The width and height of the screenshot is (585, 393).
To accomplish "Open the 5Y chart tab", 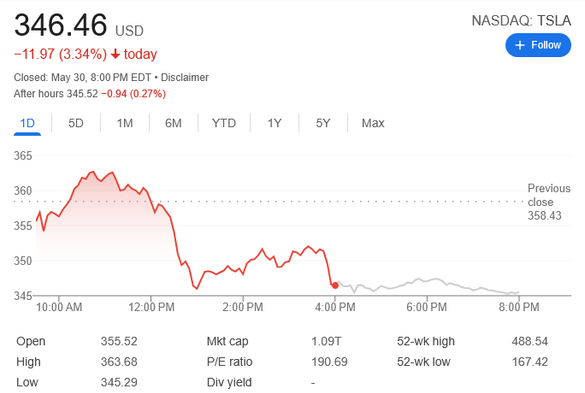I will click(323, 123).
